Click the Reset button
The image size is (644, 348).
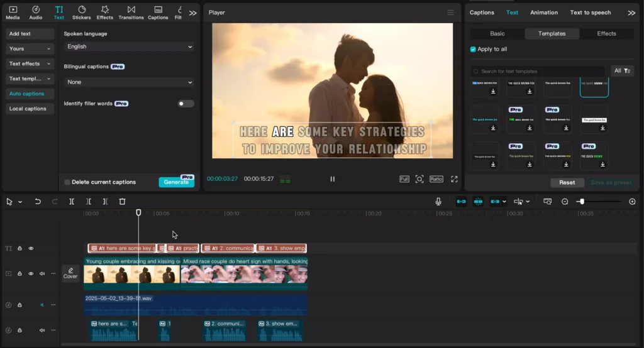pyautogui.click(x=567, y=183)
